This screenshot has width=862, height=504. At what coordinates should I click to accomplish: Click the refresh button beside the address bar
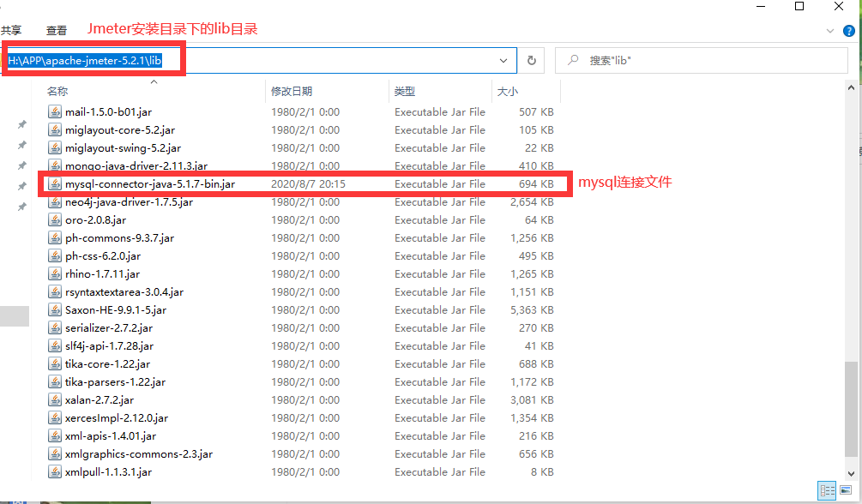(532, 61)
